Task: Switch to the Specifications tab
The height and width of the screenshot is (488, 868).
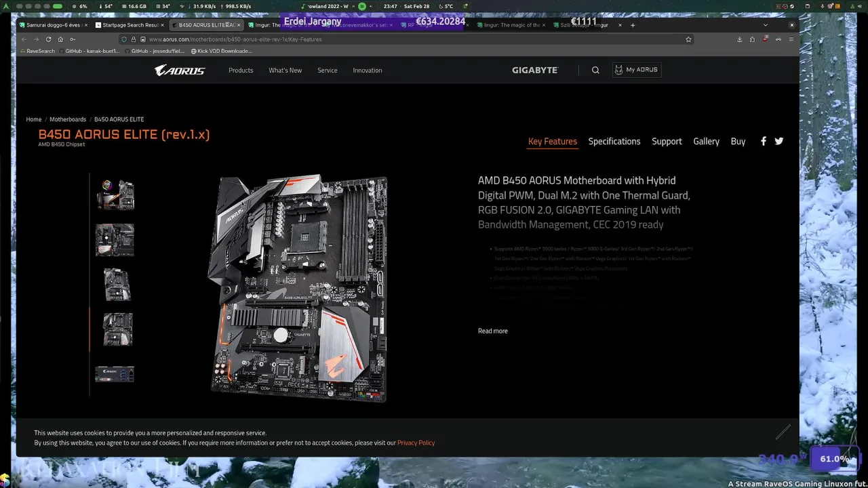Action: 614,142
